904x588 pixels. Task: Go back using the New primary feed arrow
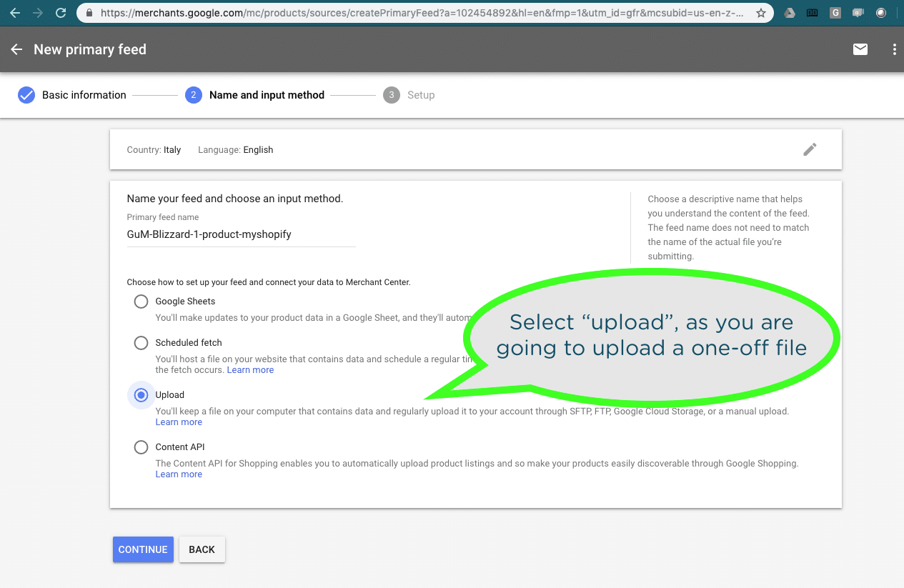tap(16, 49)
